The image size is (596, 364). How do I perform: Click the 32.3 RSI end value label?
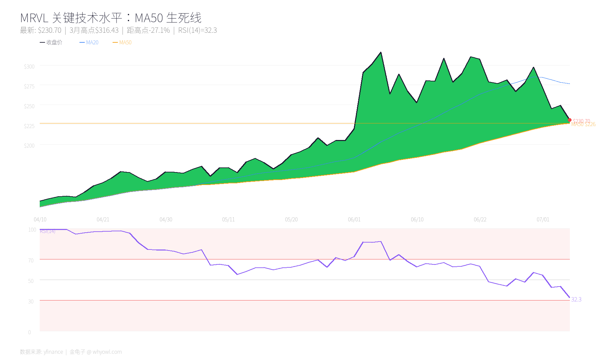coord(576,299)
